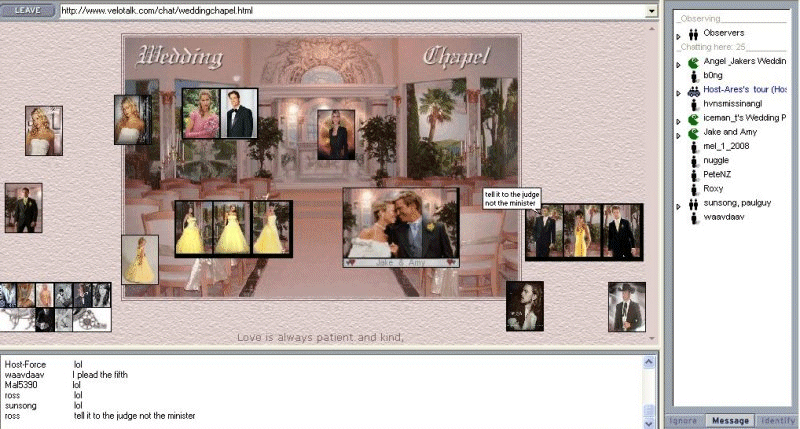This screenshot has width=800, height=429.
Task: Expand the sunsong, paulguy group
Action: click(x=678, y=204)
